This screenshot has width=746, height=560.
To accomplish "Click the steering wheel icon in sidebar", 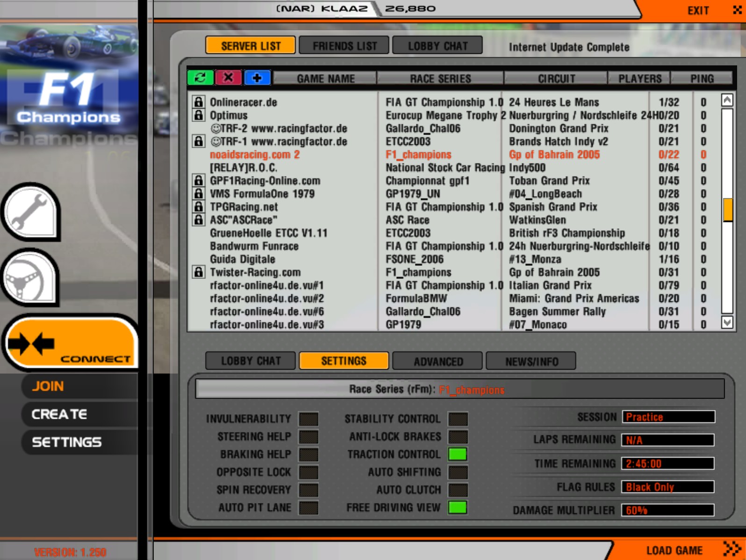I will [x=30, y=278].
